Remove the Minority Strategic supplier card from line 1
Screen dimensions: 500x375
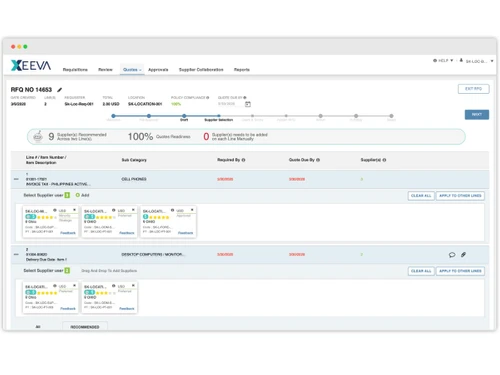click(x=74, y=210)
